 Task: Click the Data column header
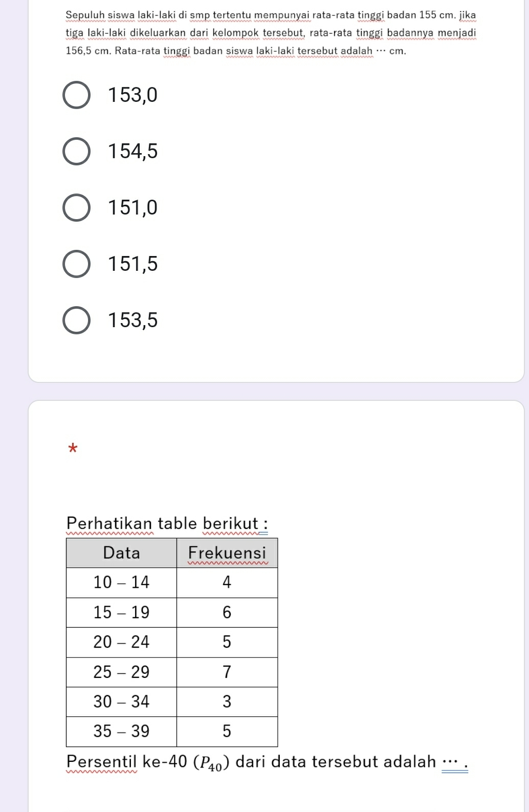pos(121,553)
